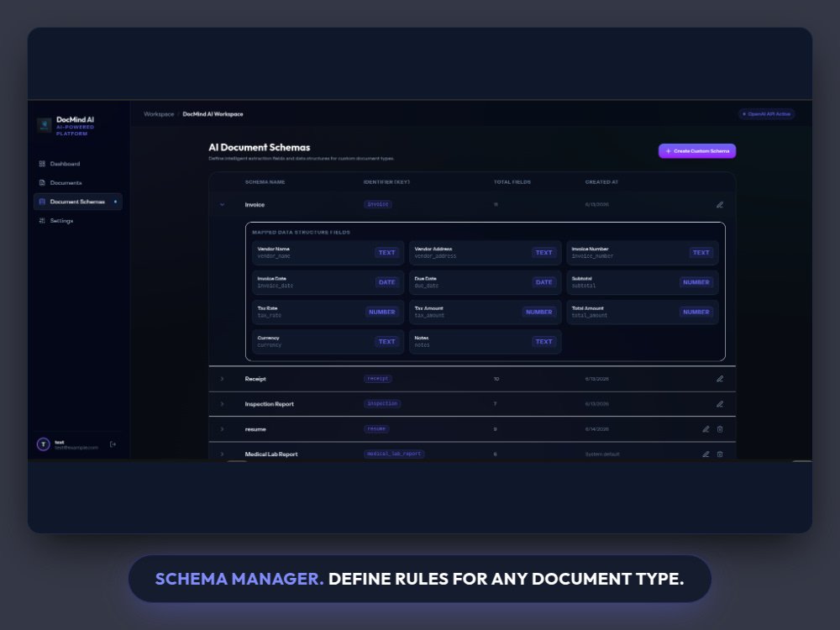
Task: Click the Invoice Date field card
Action: [x=328, y=282]
